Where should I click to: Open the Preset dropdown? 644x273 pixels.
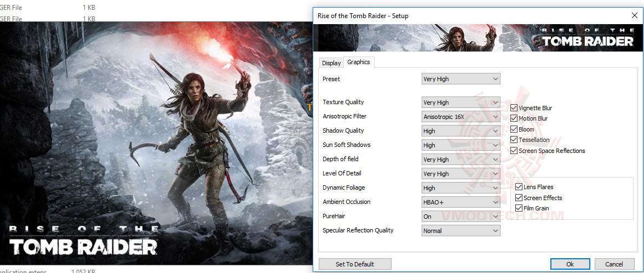pyautogui.click(x=461, y=79)
